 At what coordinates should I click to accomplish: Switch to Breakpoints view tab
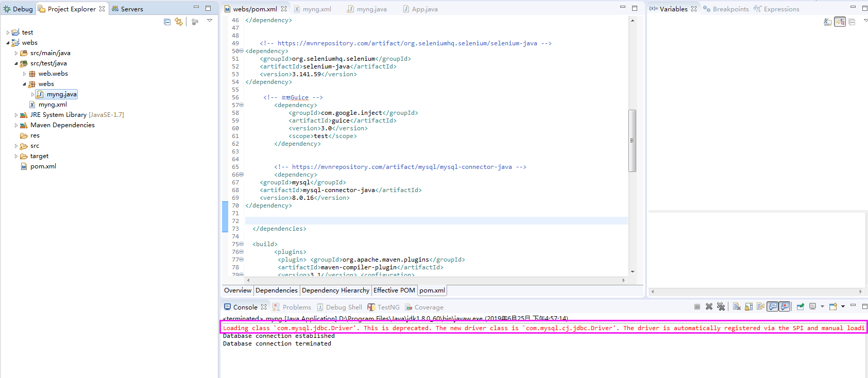[726, 9]
